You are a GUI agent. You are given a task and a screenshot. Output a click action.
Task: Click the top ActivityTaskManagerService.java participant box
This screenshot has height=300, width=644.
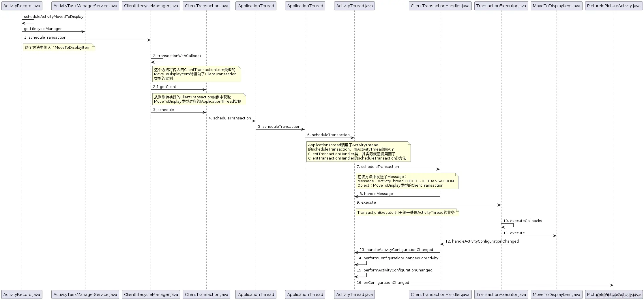point(85,6)
